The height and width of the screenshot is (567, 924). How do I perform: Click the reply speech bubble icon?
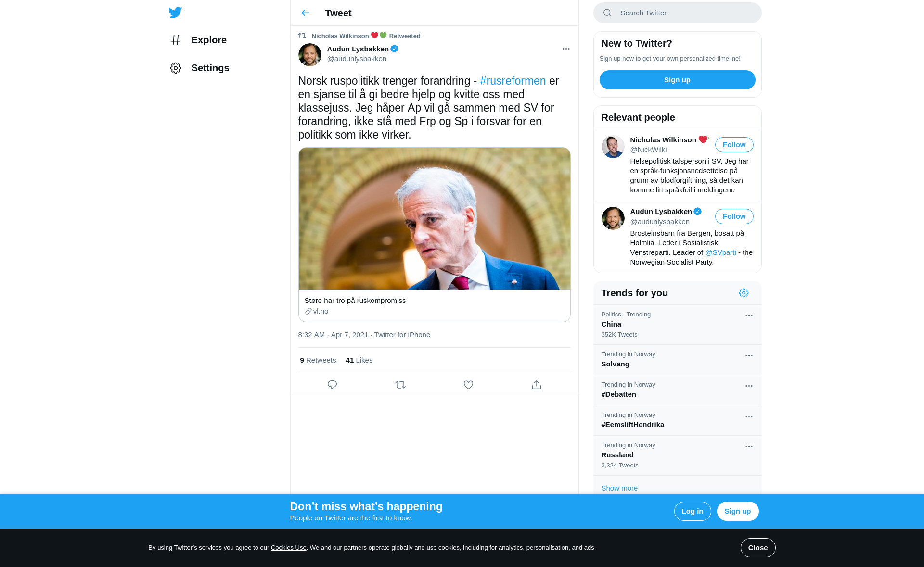[x=332, y=385]
